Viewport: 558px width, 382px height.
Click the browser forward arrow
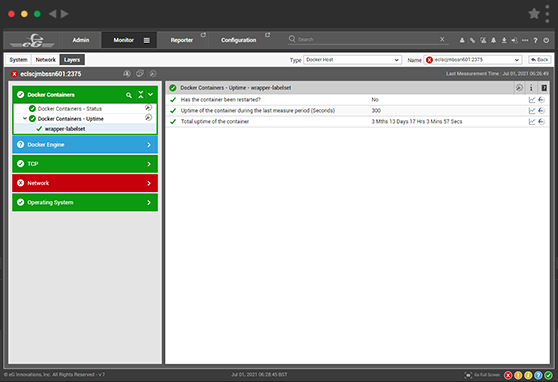[x=64, y=14]
